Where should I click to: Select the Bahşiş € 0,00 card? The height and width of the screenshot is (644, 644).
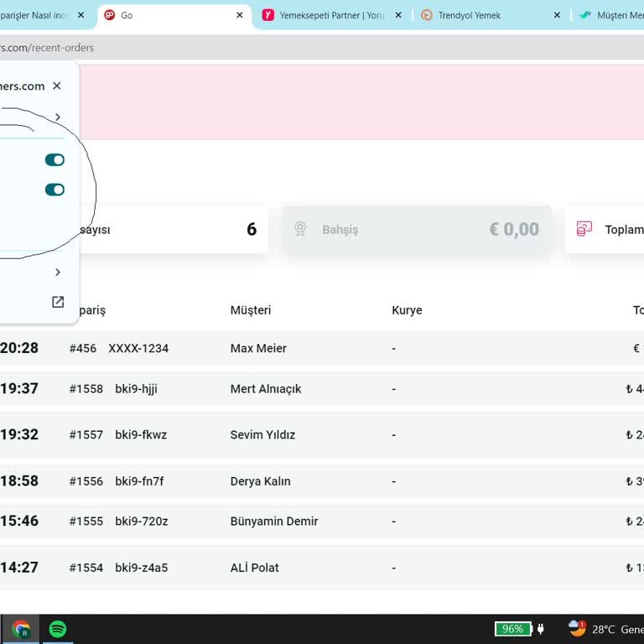pyautogui.click(x=417, y=229)
